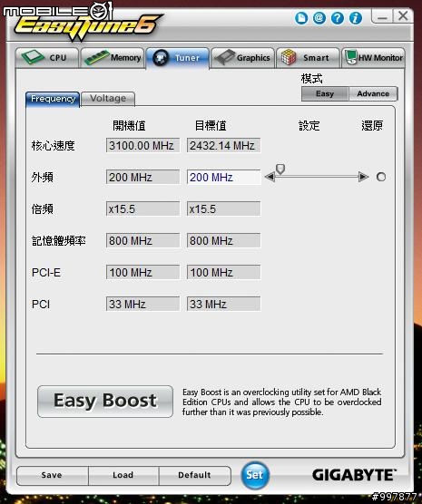Choose Advance mode
Viewport: 422px width, 504px height.
click(x=373, y=94)
